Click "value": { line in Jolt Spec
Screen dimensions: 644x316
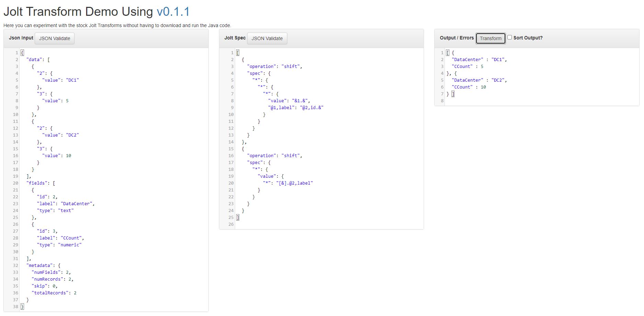tap(271, 176)
